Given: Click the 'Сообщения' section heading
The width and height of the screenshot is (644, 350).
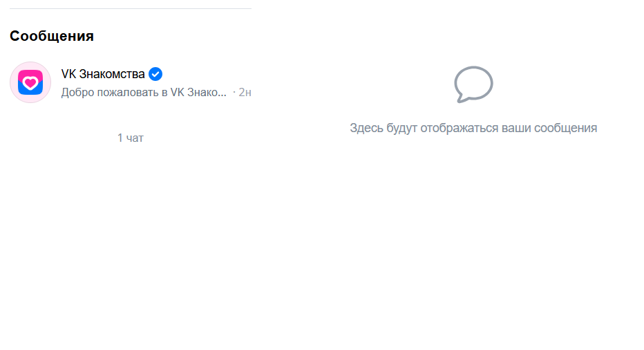Looking at the screenshot, I should [x=52, y=36].
